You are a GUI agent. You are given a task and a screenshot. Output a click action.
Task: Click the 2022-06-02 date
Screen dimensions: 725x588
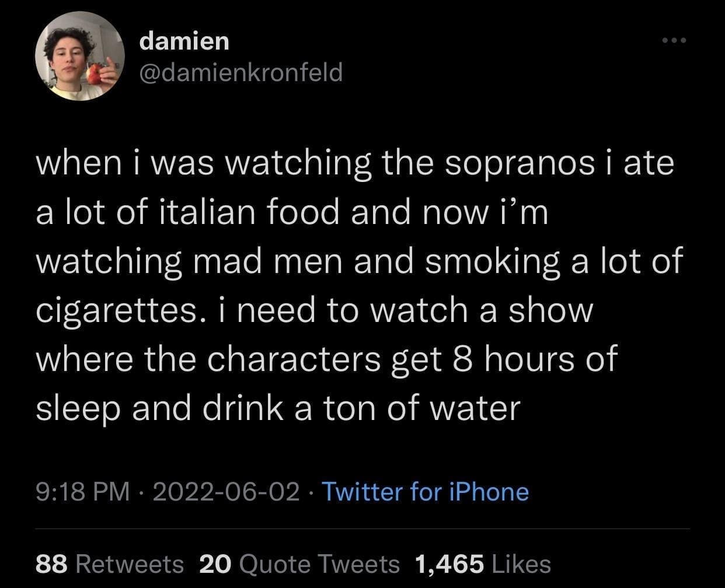(x=226, y=492)
